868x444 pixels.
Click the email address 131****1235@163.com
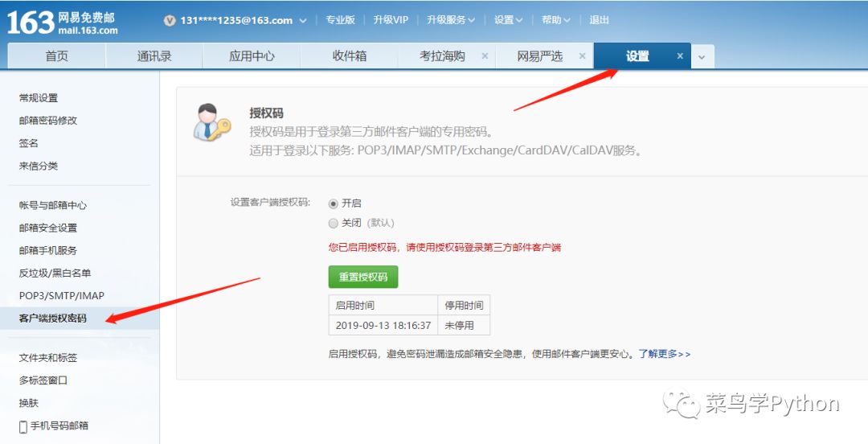(x=236, y=20)
